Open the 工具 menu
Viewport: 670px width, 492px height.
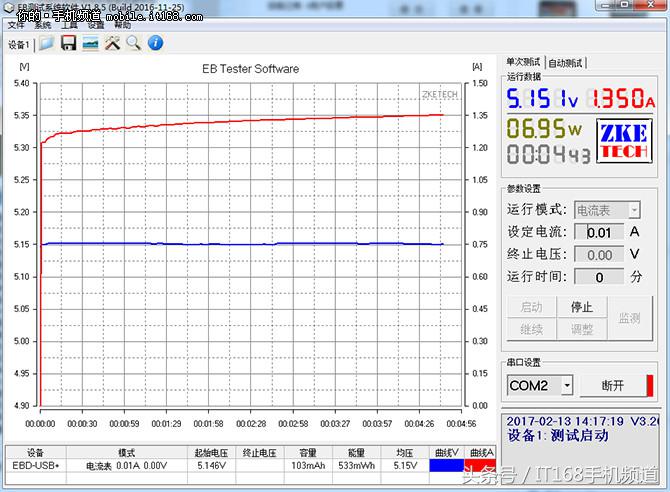click(x=69, y=25)
